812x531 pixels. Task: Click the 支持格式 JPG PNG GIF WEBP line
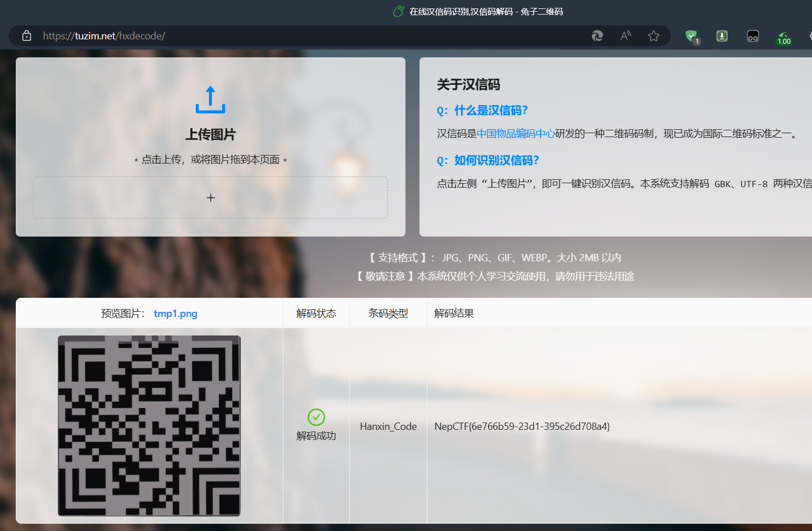495,257
